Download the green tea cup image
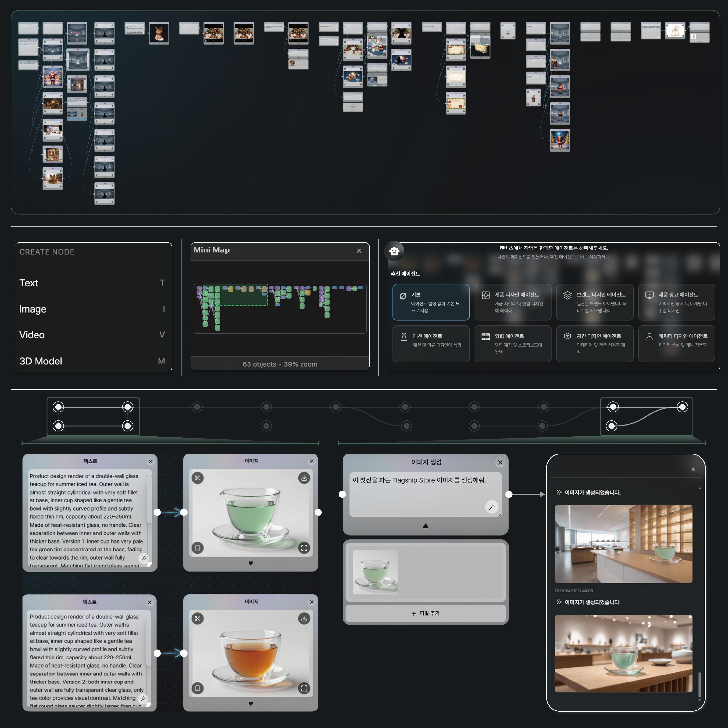Viewport: 728px width, 728px height. (x=304, y=478)
